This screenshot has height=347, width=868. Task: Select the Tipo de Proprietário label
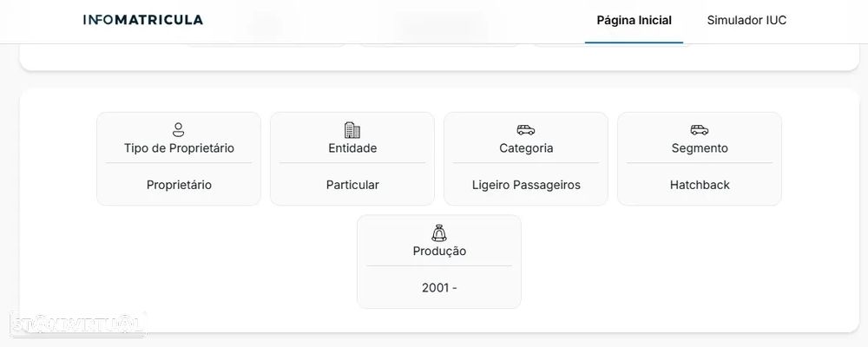point(179,148)
